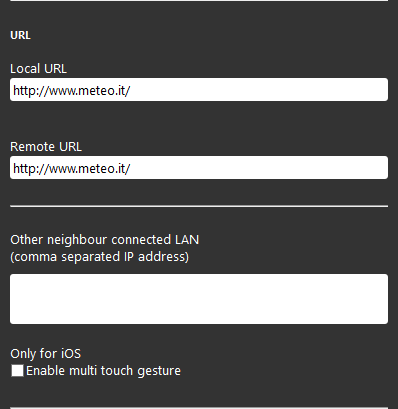398x409 pixels.
Task: Click inside the Local URL input field
Action: (199, 90)
